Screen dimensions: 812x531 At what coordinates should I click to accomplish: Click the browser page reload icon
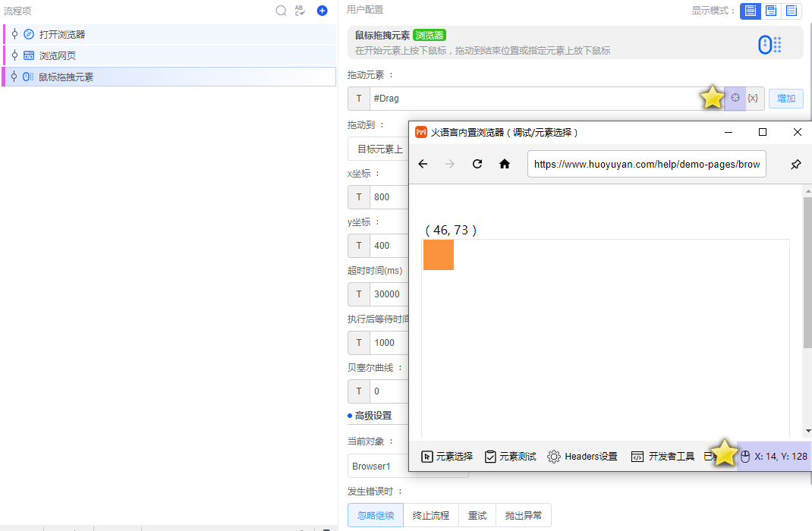[x=477, y=164]
